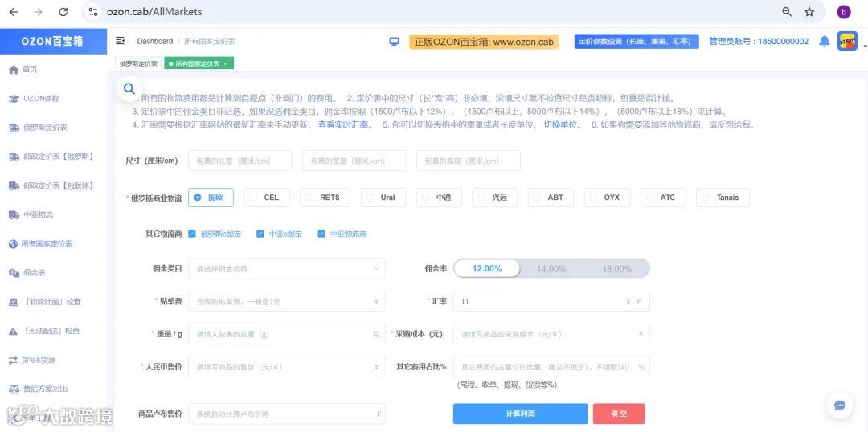Click the 贴单费 input field
Image resolution: width=868 pixels, height=432 pixels.
click(287, 301)
